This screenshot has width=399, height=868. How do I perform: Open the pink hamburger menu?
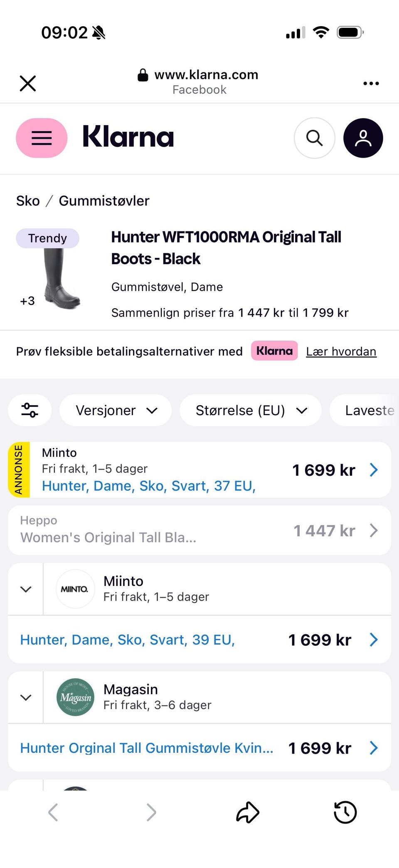click(42, 138)
